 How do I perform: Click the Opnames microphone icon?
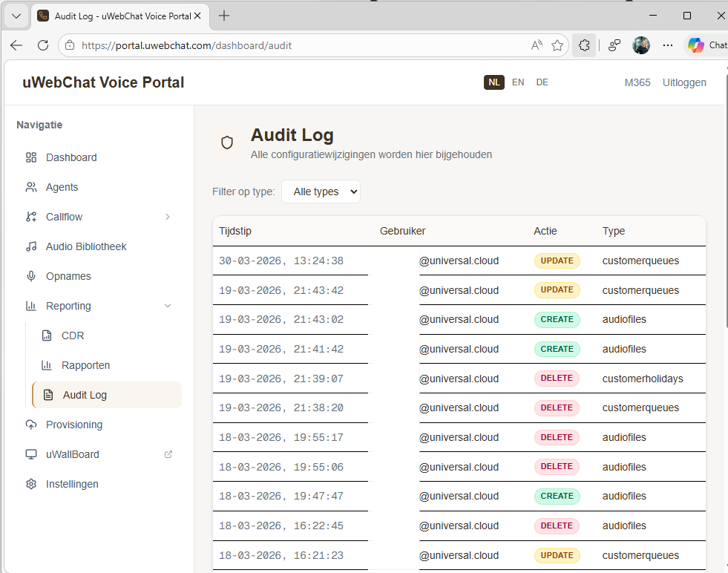coord(30,276)
